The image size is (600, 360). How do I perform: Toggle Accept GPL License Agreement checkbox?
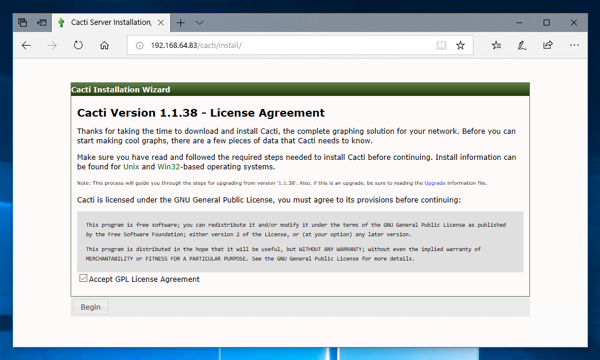coord(83,278)
